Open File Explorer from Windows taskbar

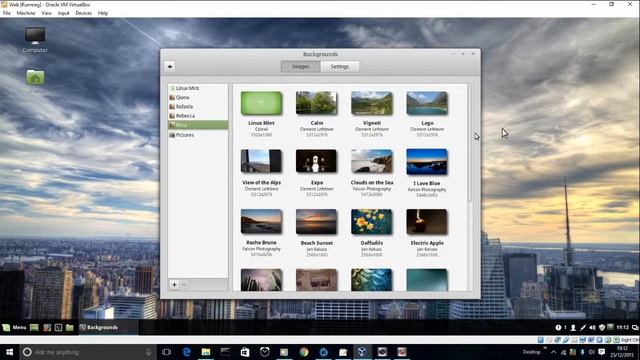(206, 352)
